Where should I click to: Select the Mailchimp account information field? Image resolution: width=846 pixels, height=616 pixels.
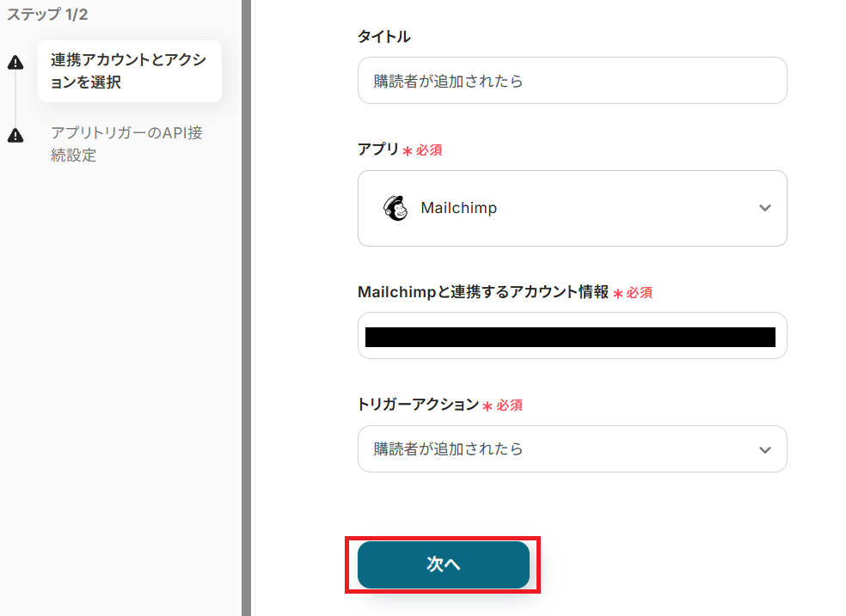pos(572,336)
